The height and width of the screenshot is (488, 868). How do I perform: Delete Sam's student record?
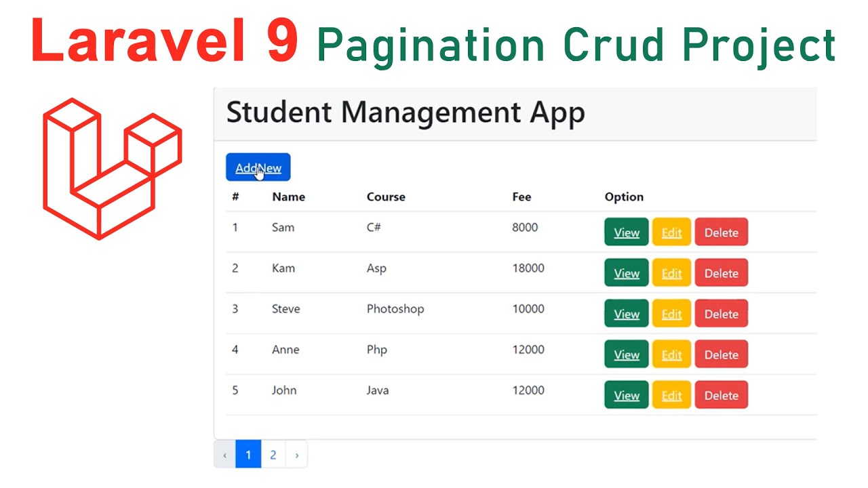point(721,232)
